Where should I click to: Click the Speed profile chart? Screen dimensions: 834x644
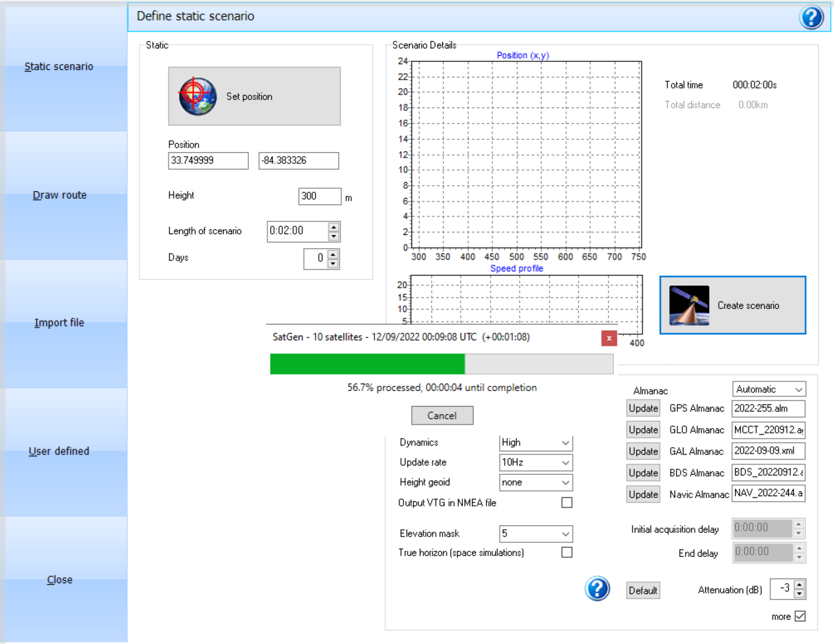(x=526, y=300)
